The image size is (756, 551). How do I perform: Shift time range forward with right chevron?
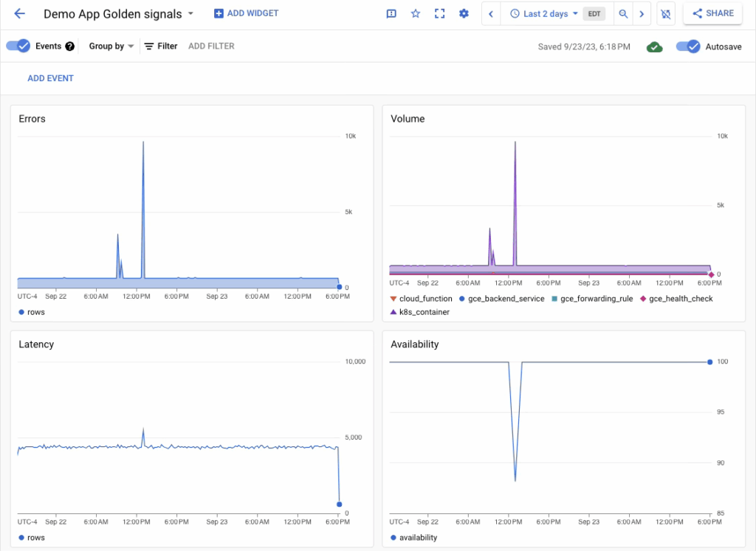click(642, 14)
